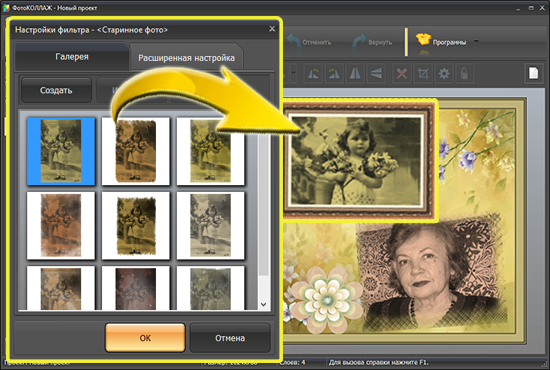
Task: Select the large flower clipart on canvas
Action: [x=327, y=299]
